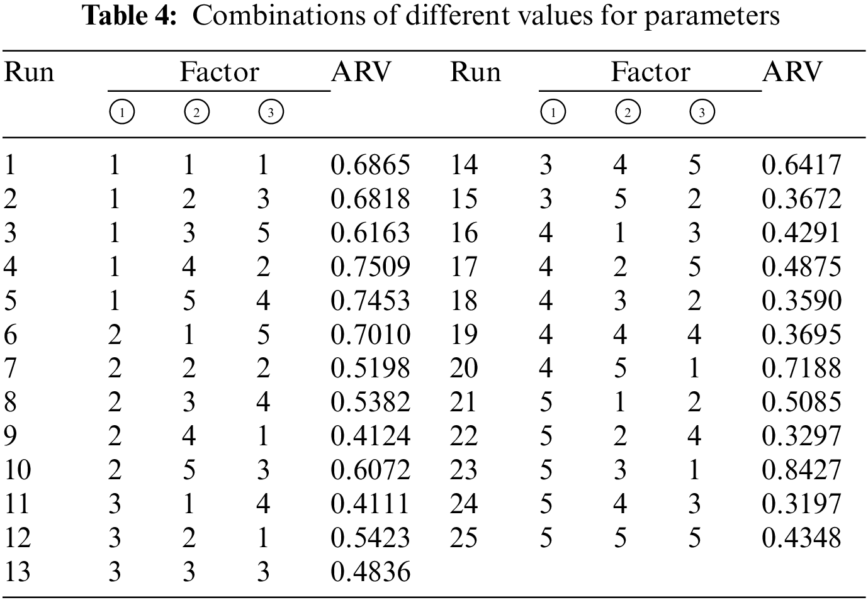Click the right Run column header
This screenshot has height=600, width=868.
(475, 72)
